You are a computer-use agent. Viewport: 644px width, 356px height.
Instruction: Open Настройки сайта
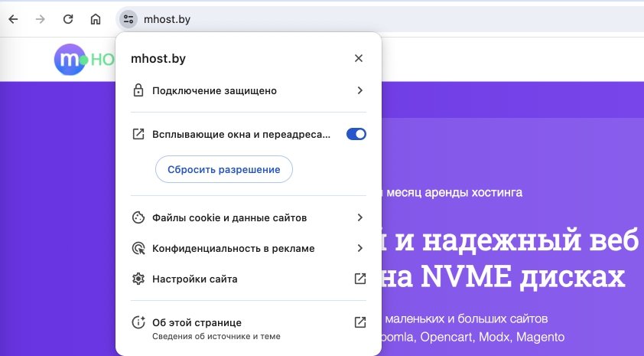click(x=249, y=279)
